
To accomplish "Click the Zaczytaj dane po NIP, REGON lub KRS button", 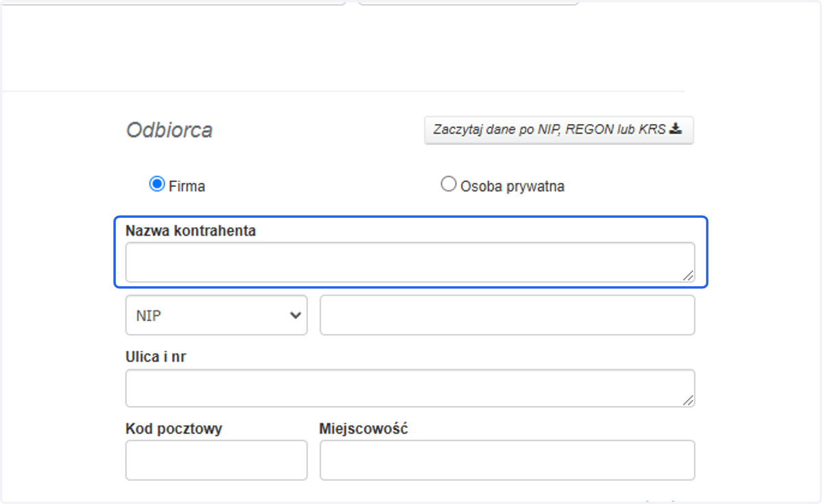I will tap(559, 129).
